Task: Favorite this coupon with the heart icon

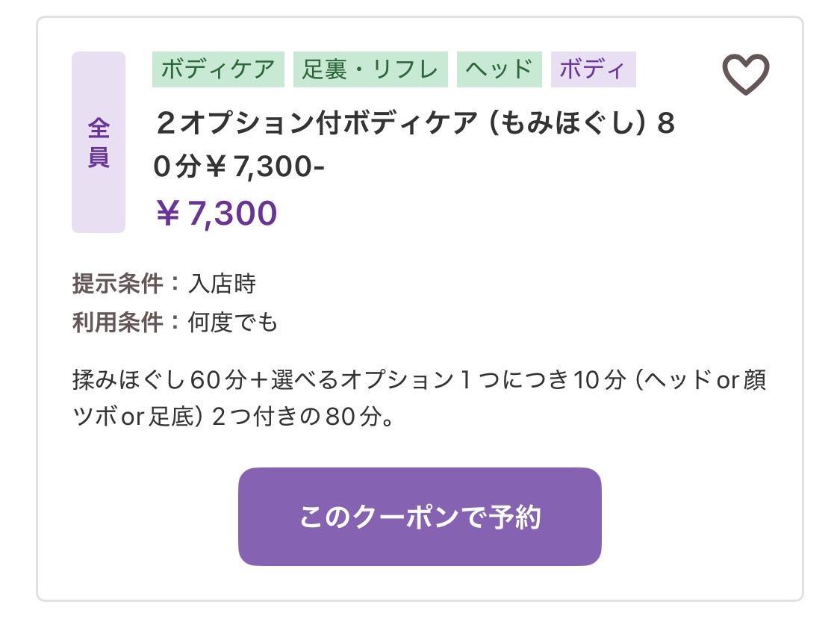Action: (x=745, y=74)
